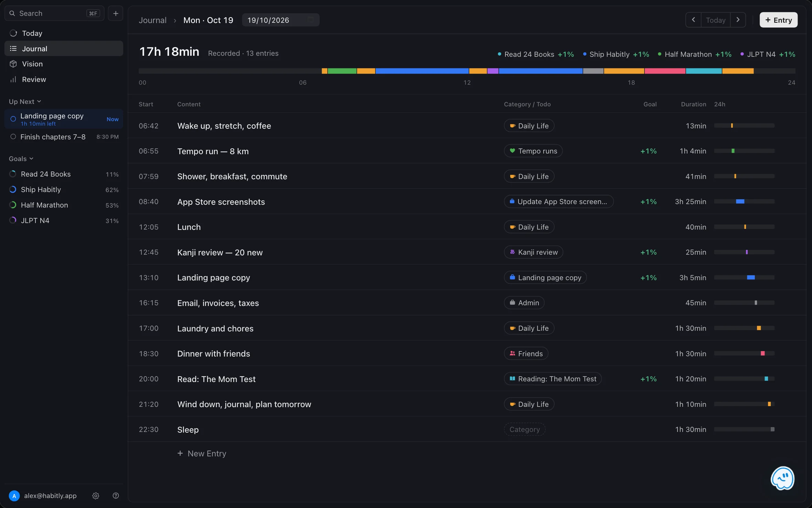Open the Reading: The Mom Test tag
Image resolution: width=812 pixels, height=508 pixels.
pos(553,379)
